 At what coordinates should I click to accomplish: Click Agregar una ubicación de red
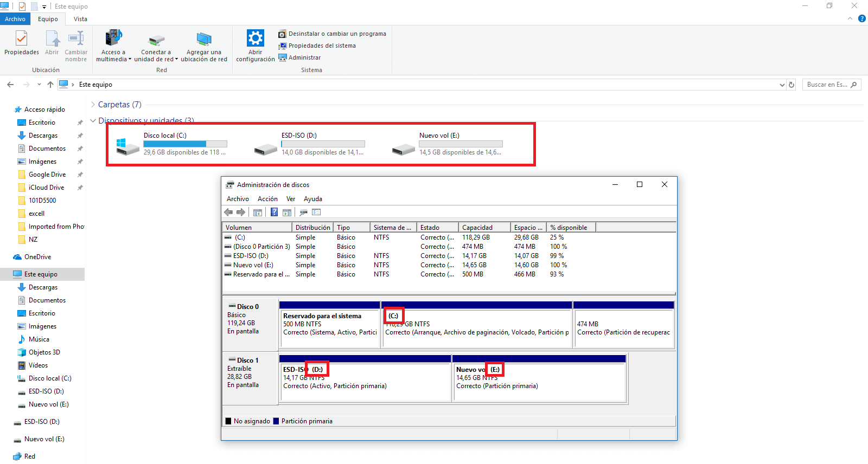coord(204,46)
